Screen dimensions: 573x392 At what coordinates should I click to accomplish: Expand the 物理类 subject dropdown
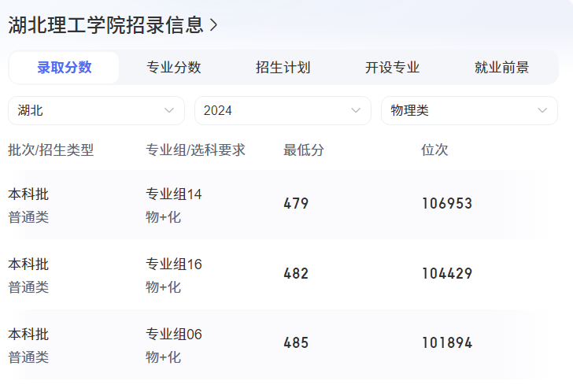point(469,110)
